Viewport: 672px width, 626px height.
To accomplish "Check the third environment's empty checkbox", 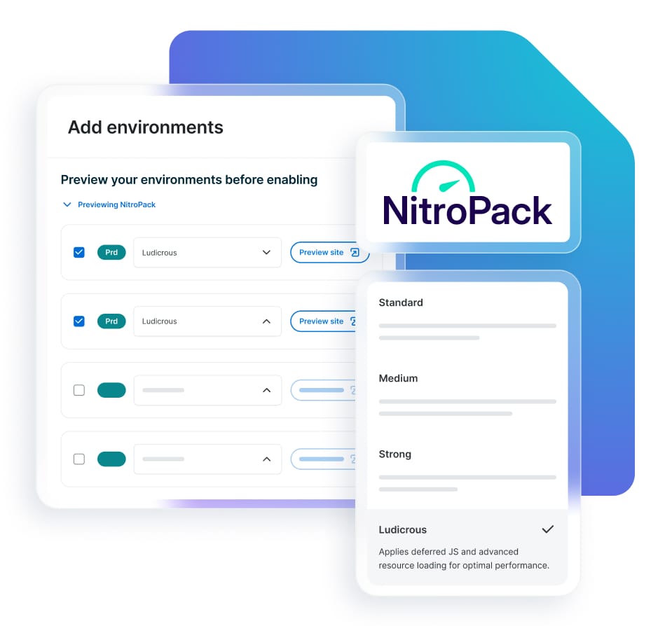I will tap(78, 390).
